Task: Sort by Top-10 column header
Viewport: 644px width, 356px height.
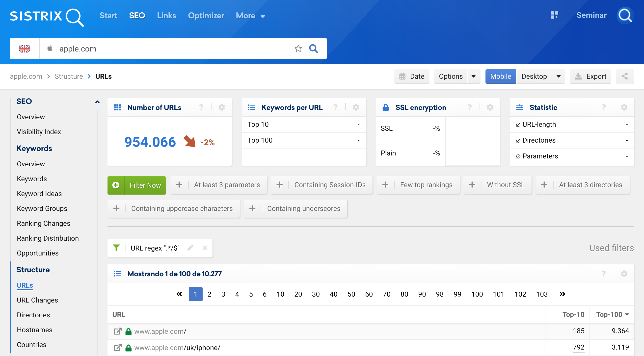Action: 573,314
